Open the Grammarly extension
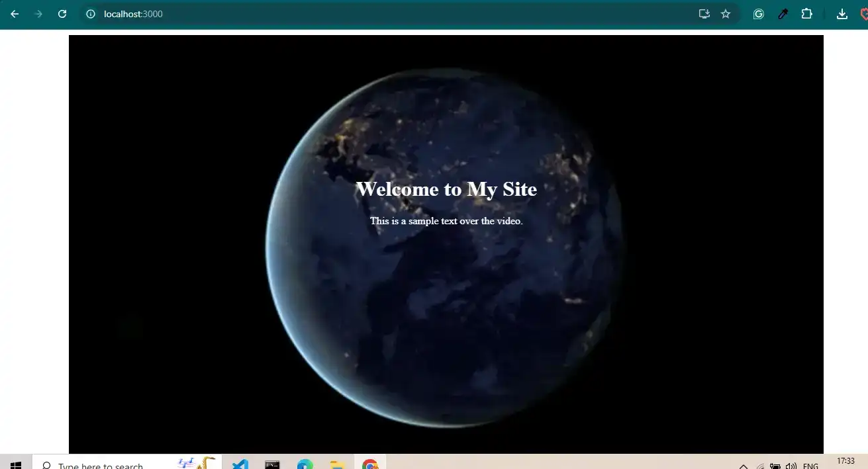 pos(759,14)
